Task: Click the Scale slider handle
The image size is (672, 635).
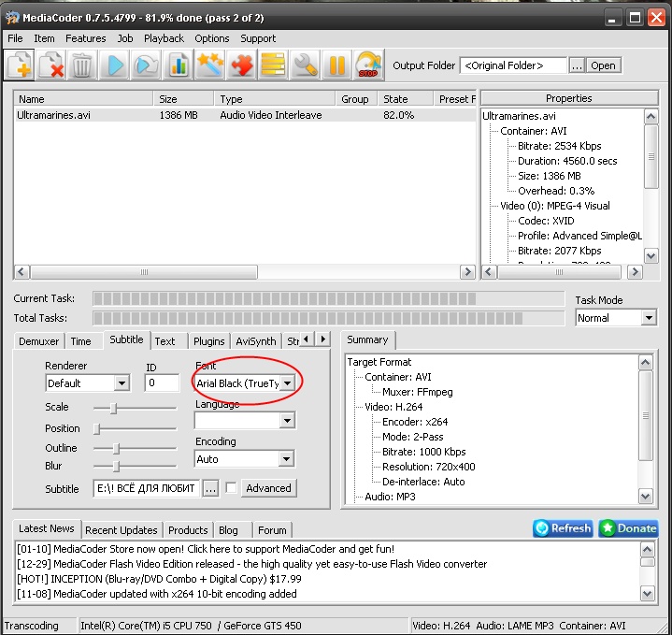Action: pyautogui.click(x=113, y=408)
